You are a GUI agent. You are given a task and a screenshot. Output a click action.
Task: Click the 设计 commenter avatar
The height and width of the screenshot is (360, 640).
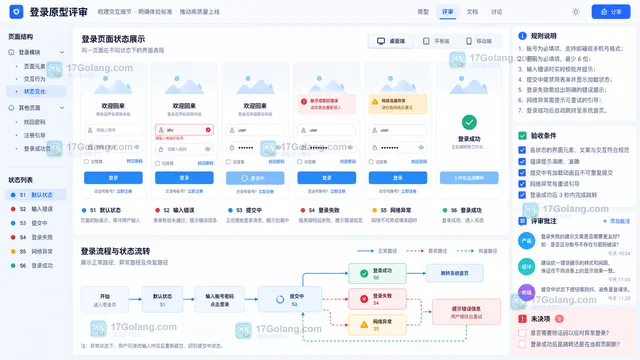point(527,267)
